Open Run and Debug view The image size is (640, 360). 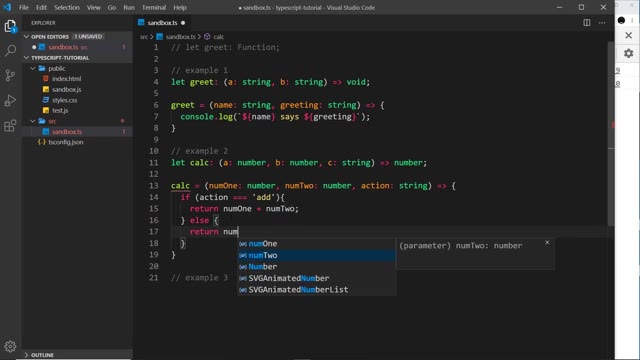pyautogui.click(x=10, y=100)
